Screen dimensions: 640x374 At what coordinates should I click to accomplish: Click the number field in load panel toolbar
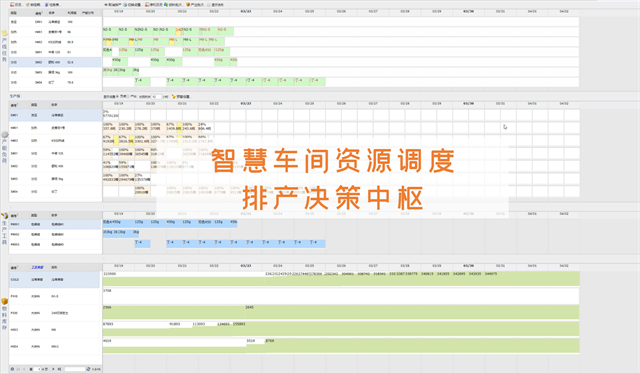[156, 97]
